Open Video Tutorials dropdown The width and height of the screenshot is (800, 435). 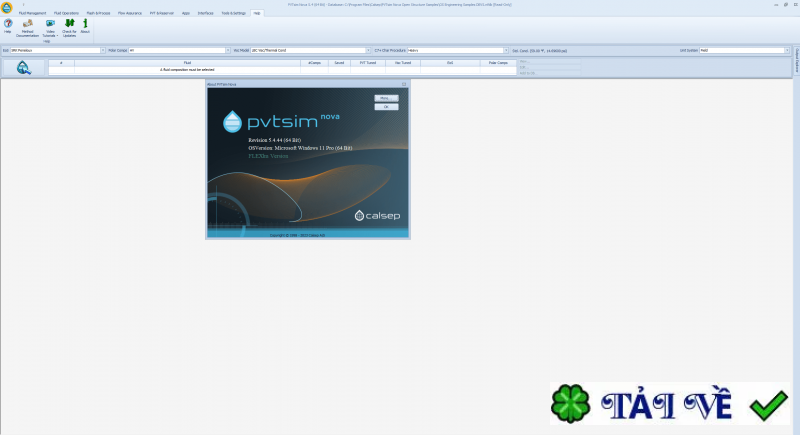[50, 28]
